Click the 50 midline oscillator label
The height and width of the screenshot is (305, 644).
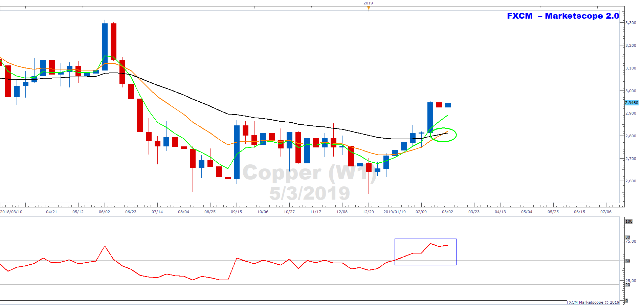click(628, 261)
